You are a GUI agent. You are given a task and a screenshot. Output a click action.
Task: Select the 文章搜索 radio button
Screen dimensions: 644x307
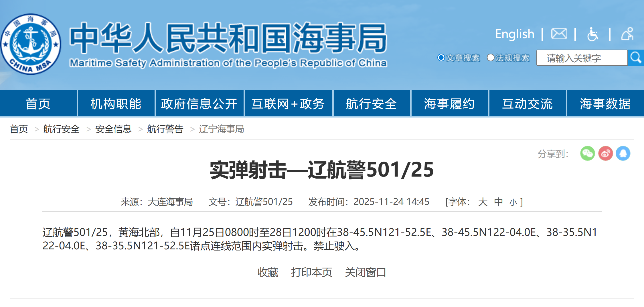click(441, 58)
